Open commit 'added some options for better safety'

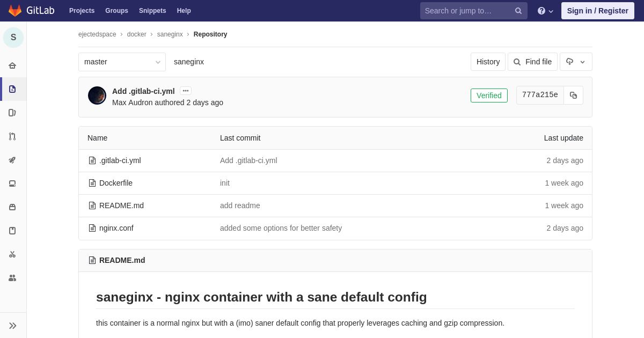coord(281,228)
